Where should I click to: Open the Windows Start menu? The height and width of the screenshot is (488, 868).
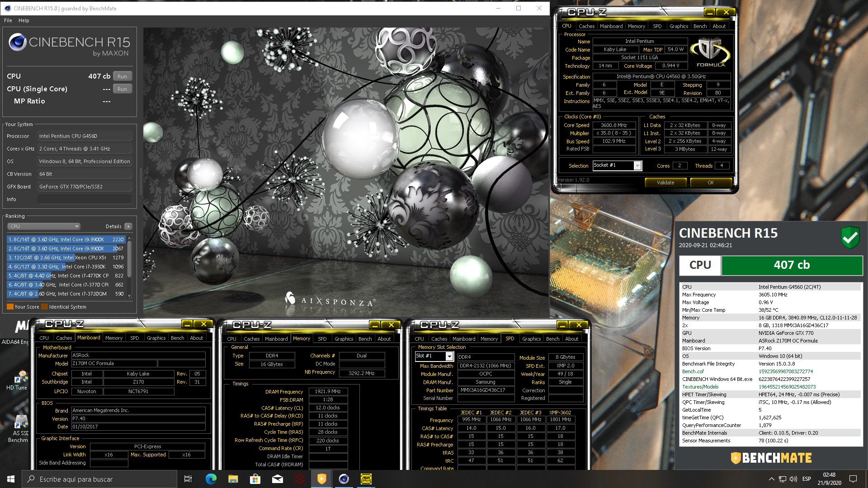(x=11, y=479)
